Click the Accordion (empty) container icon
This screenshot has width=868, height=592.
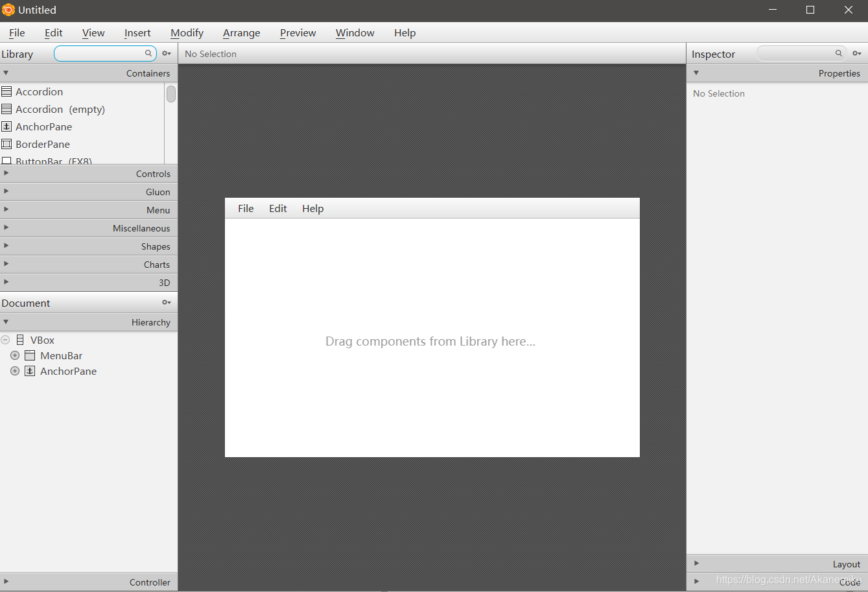pyautogui.click(x=6, y=109)
